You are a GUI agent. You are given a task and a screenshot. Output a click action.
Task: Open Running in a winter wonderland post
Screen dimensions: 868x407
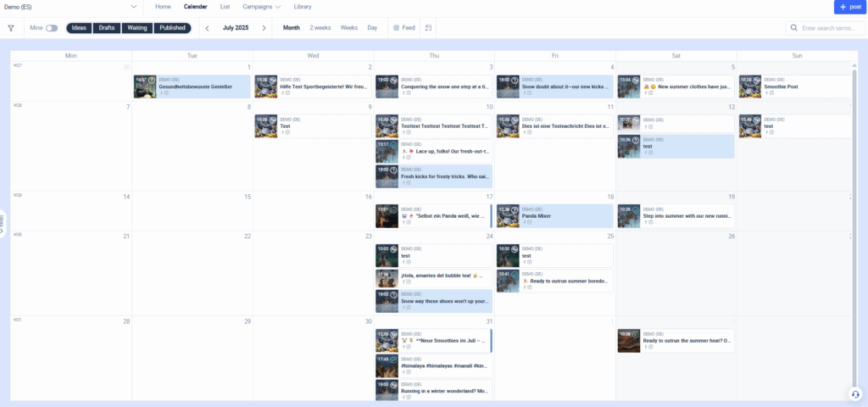(433, 390)
